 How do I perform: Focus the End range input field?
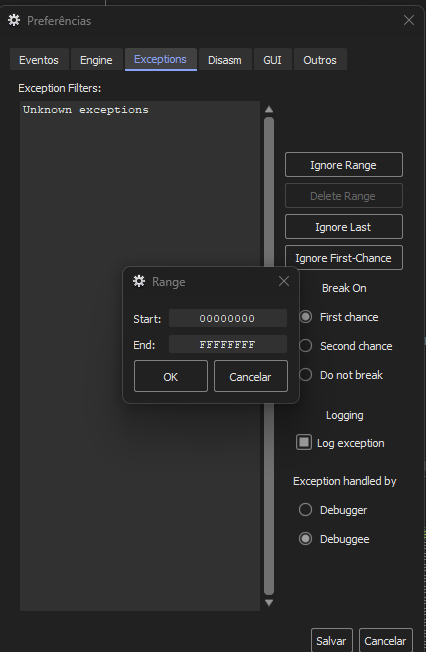228,344
